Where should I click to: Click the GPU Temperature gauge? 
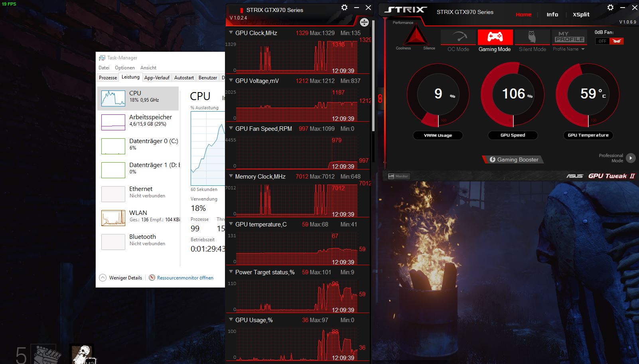588,95
